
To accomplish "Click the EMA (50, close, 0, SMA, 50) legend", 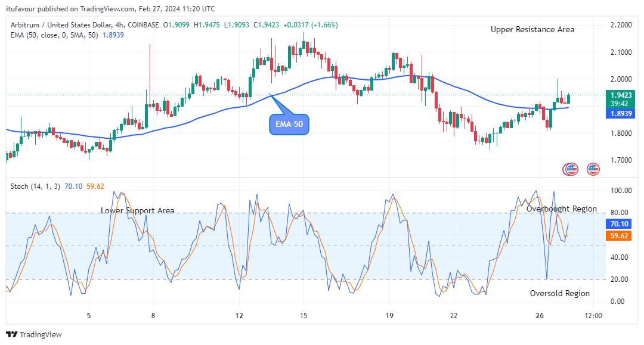I will (x=54, y=35).
